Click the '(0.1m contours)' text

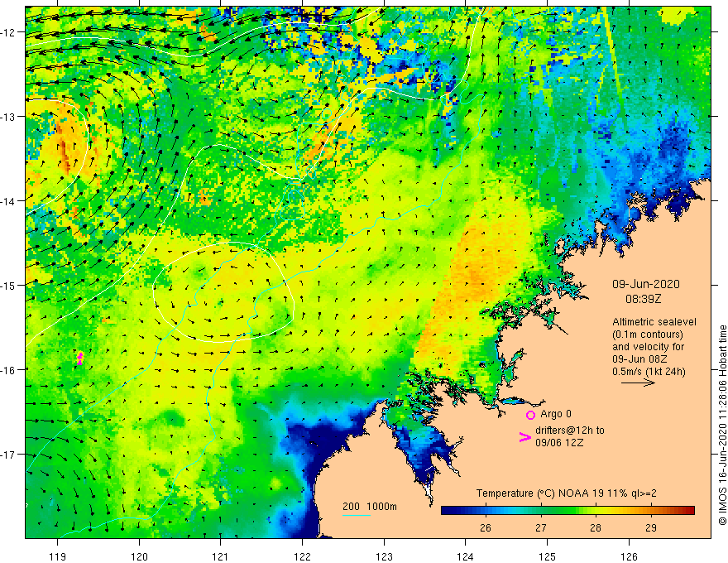click(x=648, y=334)
